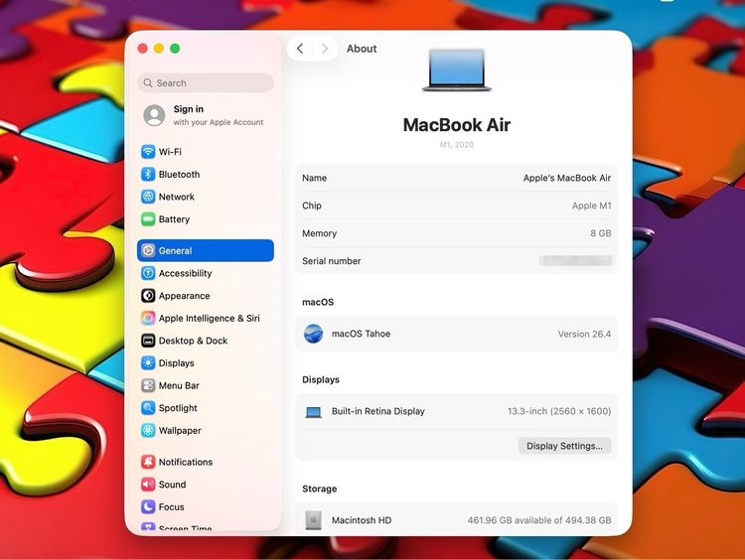Click the Apple Intelligence & Siri icon

(148, 318)
